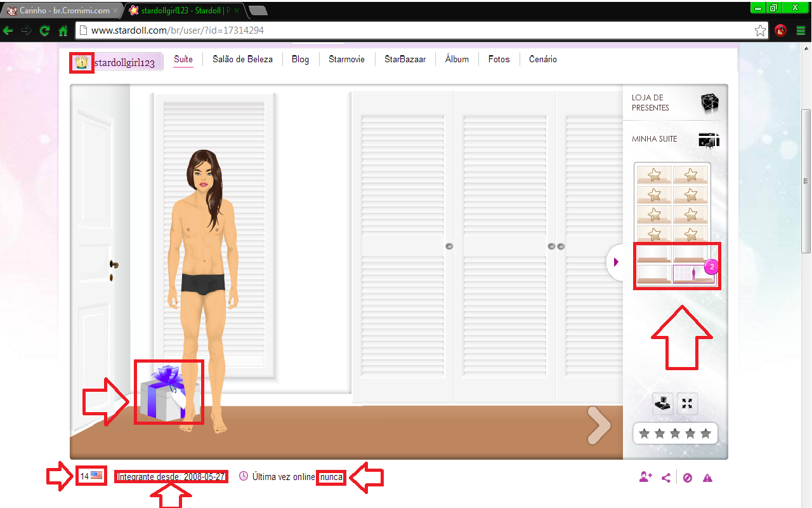Screen dimensions: 812x508
Task: Click the Minha Suite furniture icon
Action: 709,140
